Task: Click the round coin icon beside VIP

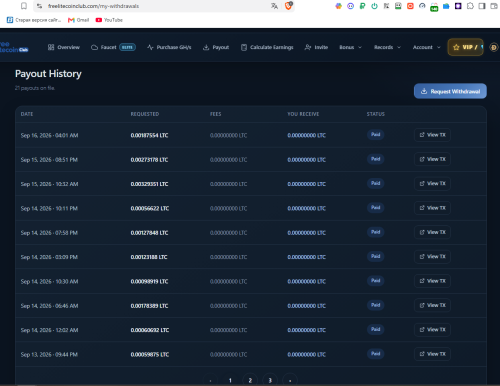Action: click(x=494, y=48)
